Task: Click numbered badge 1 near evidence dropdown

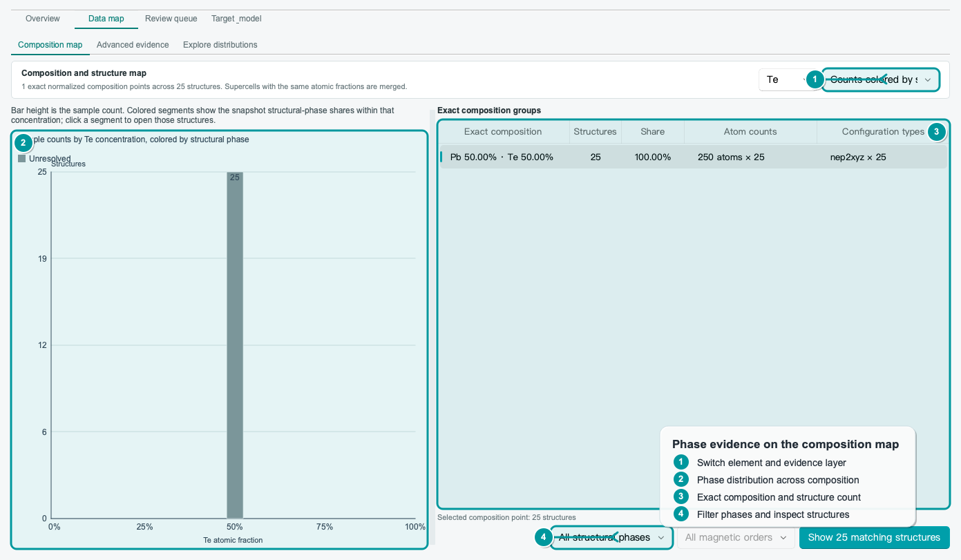Action: pyautogui.click(x=815, y=79)
